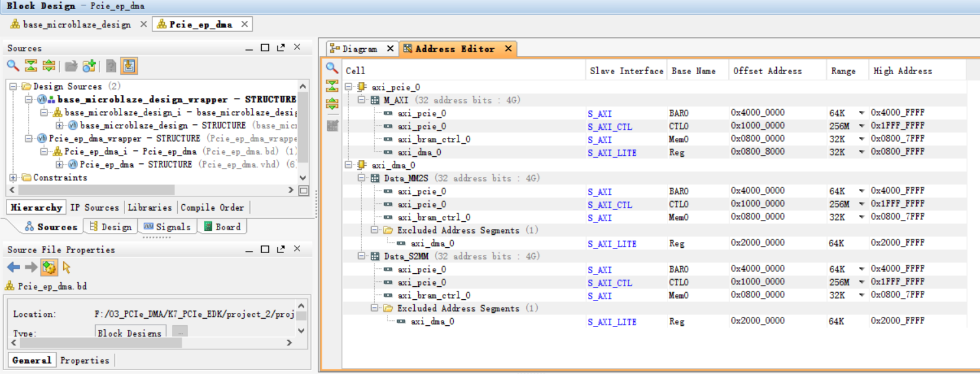980x374 pixels.
Task: Float the Sources panel
Action: pyautogui.click(x=281, y=47)
